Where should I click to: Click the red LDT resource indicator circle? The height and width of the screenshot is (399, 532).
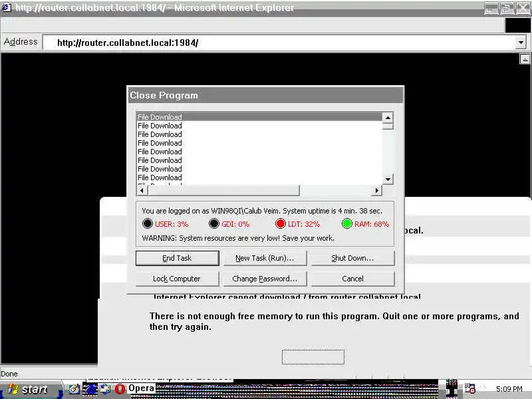click(x=280, y=223)
